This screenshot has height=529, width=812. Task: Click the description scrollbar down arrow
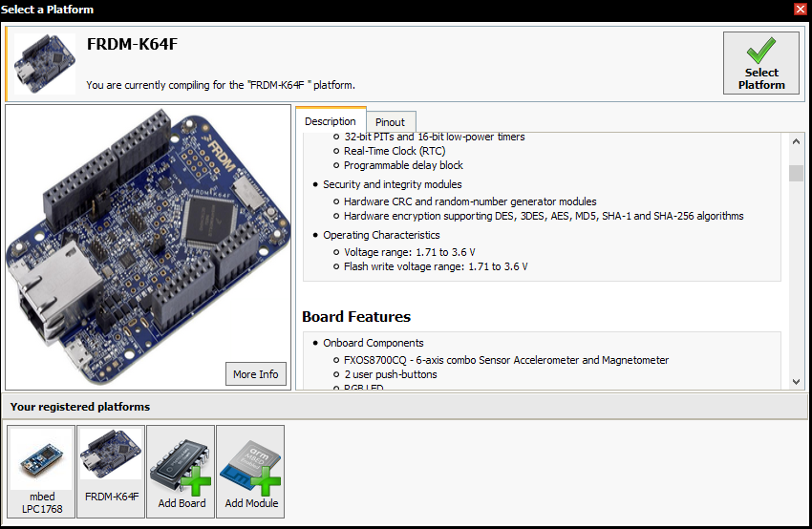(796, 382)
